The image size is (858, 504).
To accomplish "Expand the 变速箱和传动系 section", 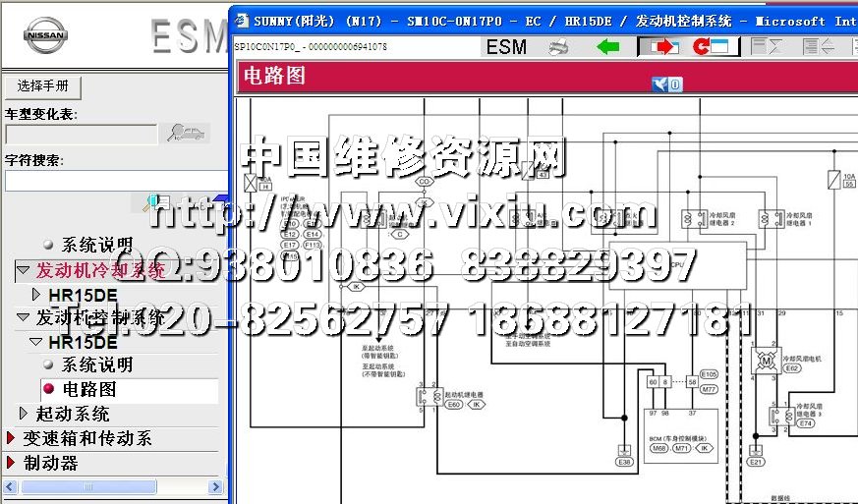I will click(11, 438).
